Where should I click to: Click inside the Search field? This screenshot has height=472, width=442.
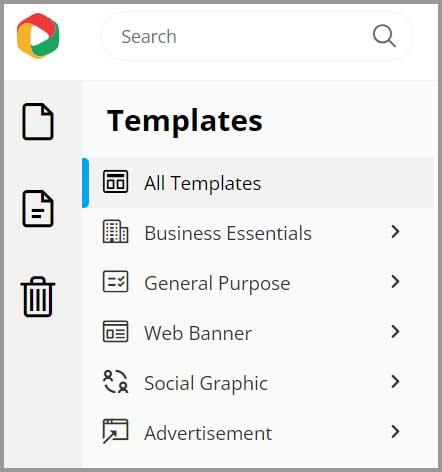point(256,36)
